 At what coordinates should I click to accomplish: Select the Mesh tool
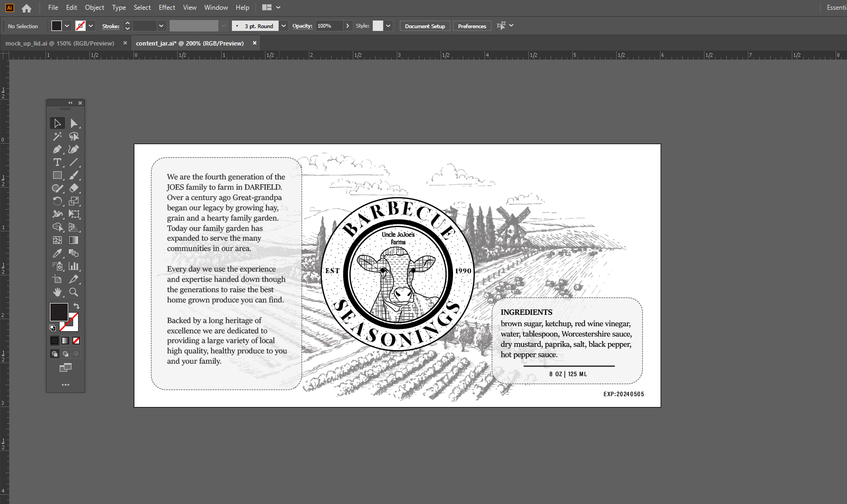57,240
